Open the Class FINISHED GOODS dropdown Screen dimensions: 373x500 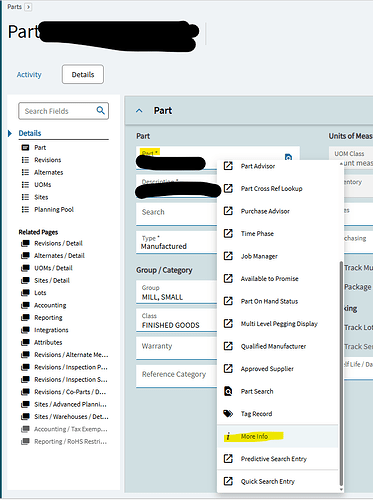176,320
